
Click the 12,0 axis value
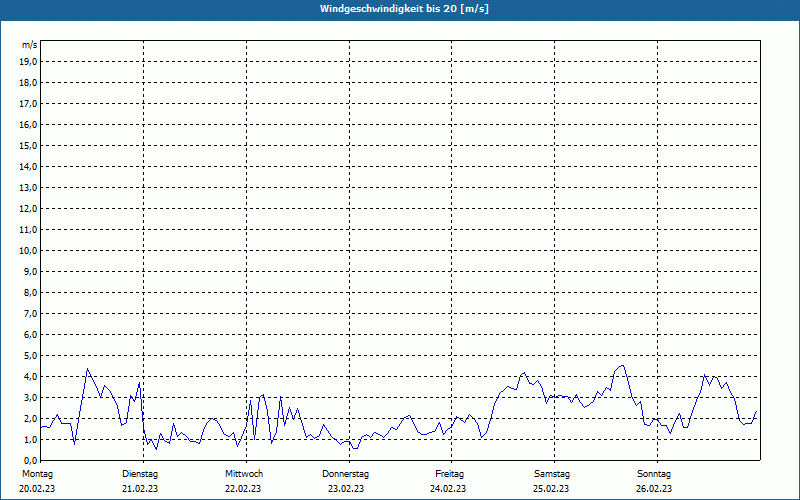pos(28,208)
